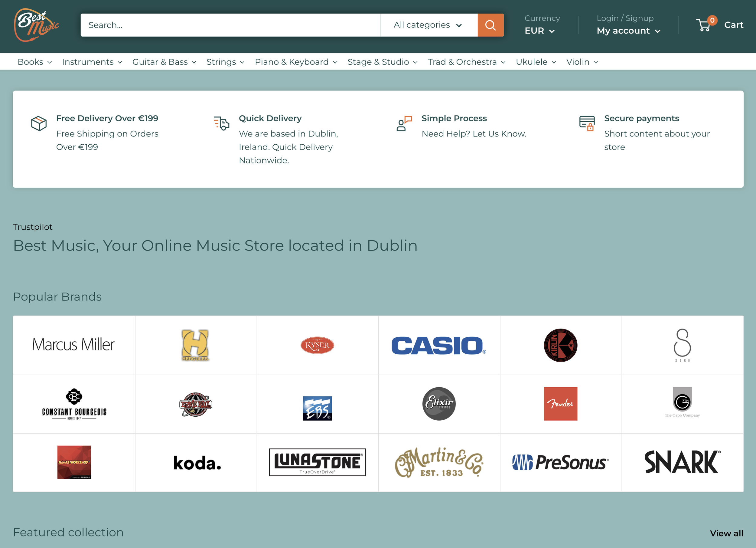Click the Snark brand logo
Screen dimensions: 756x548
tap(682, 462)
